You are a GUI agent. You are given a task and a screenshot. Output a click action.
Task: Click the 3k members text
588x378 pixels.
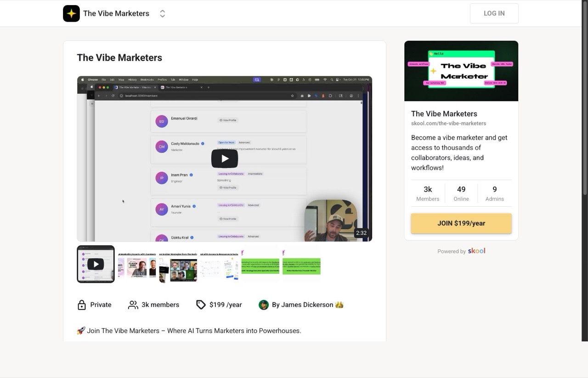pyautogui.click(x=160, y=305)
